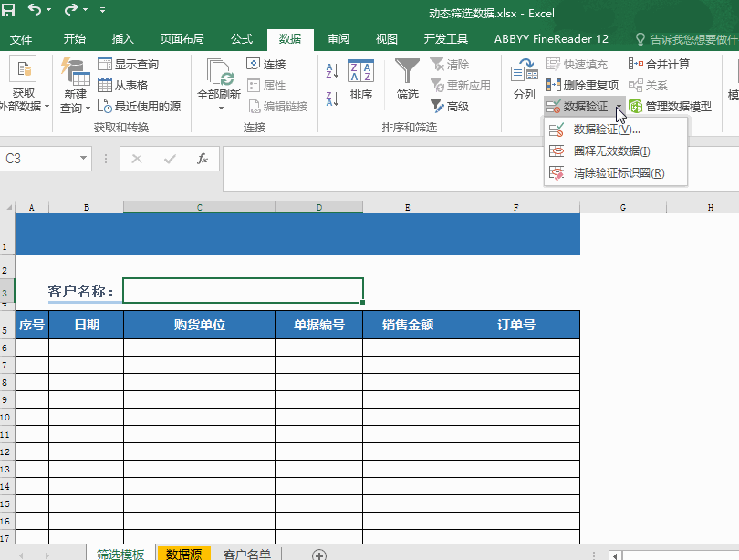Select the 客户名称 input cell C3
Image resolution: width=739 pixels, height=560 pixels.
(243, 291)
